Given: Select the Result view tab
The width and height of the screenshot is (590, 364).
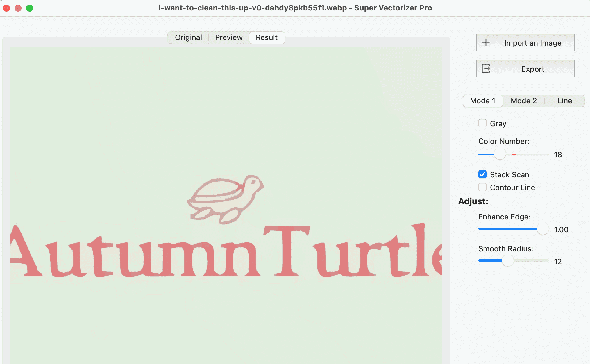Looking at the screenshot, I should 267,37.
